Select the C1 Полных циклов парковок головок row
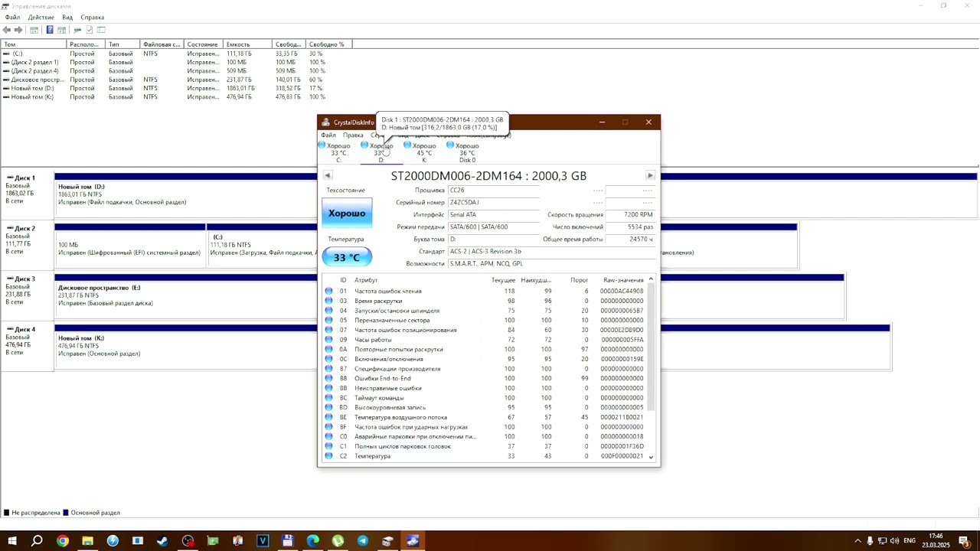The height and width of the screenshot is (551, 980). pyautogui.click(x=485, y=446)
